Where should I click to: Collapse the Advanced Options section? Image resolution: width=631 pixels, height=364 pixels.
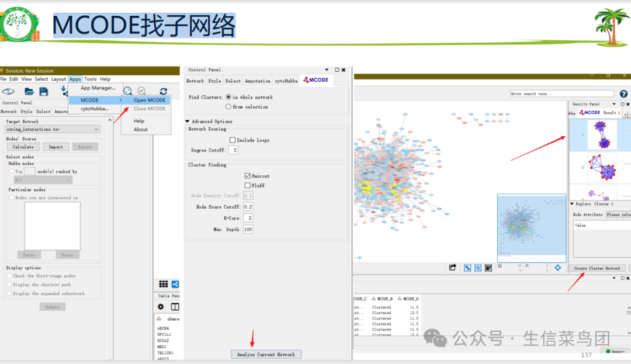188,121
